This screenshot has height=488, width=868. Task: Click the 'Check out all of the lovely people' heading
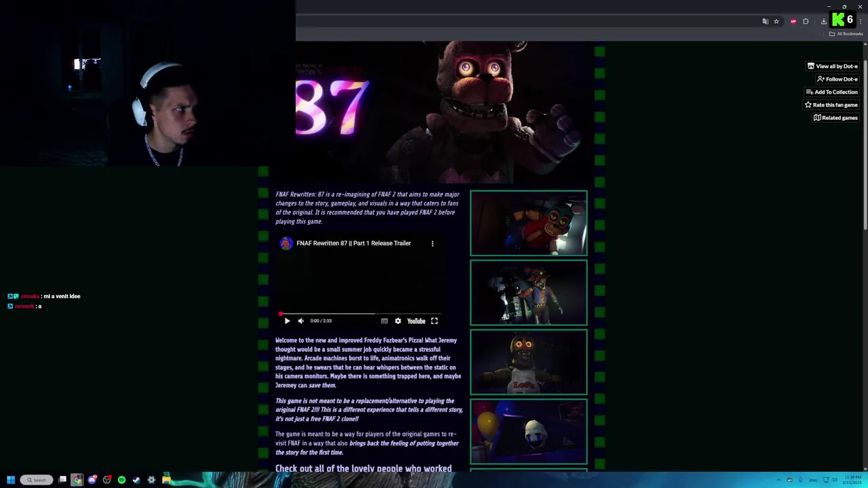point(363,468)
